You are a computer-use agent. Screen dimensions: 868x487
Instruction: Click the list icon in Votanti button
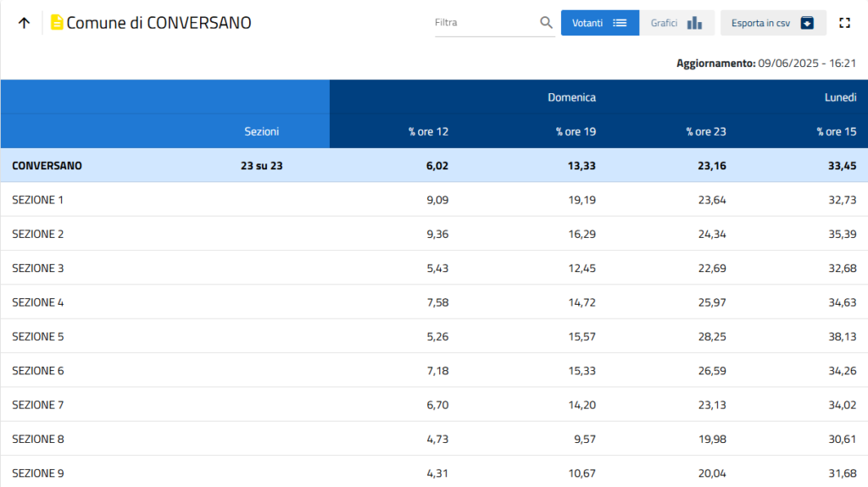click(x=620, y=23)
